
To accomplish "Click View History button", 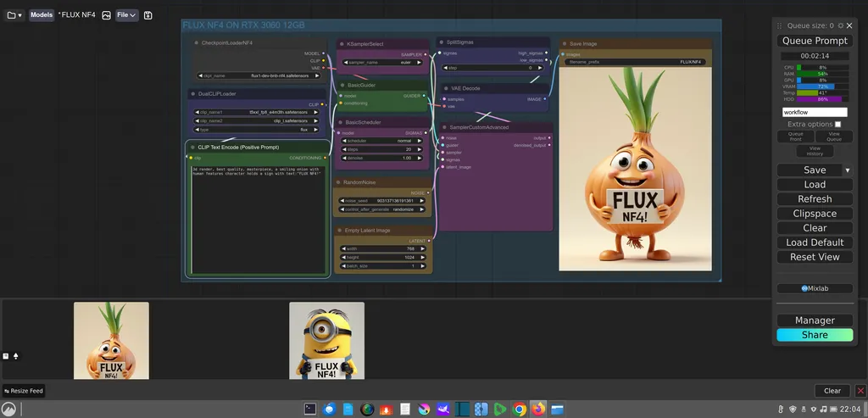I will click(x=815, y=151).
